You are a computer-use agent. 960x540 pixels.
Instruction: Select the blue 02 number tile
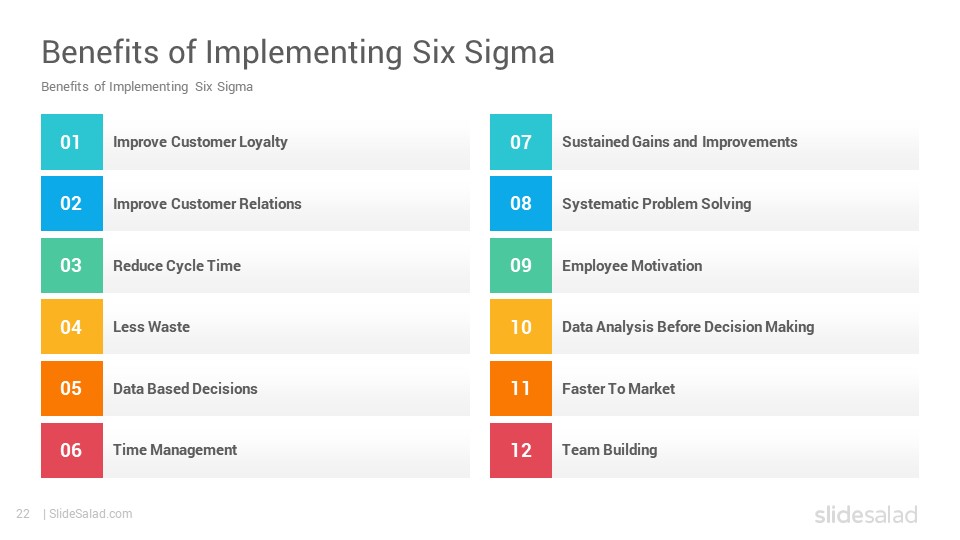point(72,203)
